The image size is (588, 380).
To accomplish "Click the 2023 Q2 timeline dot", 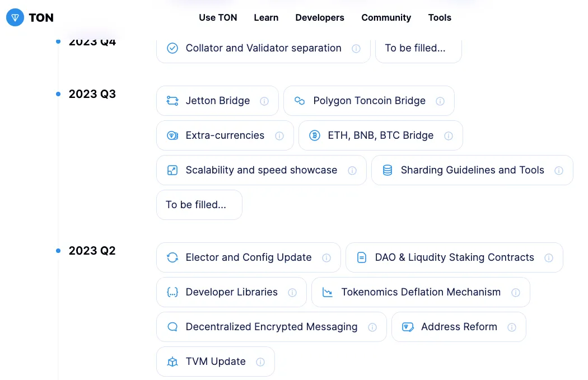I will coord(58,251).
